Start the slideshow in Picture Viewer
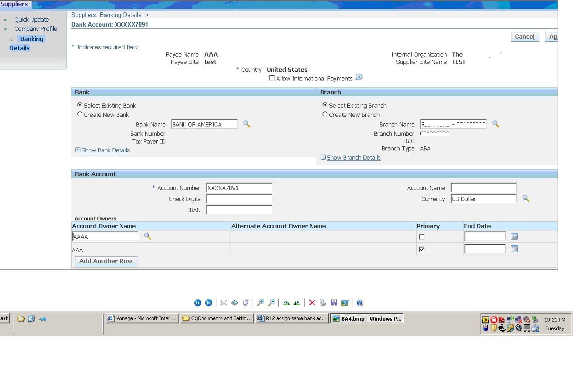 click(246, 302)
